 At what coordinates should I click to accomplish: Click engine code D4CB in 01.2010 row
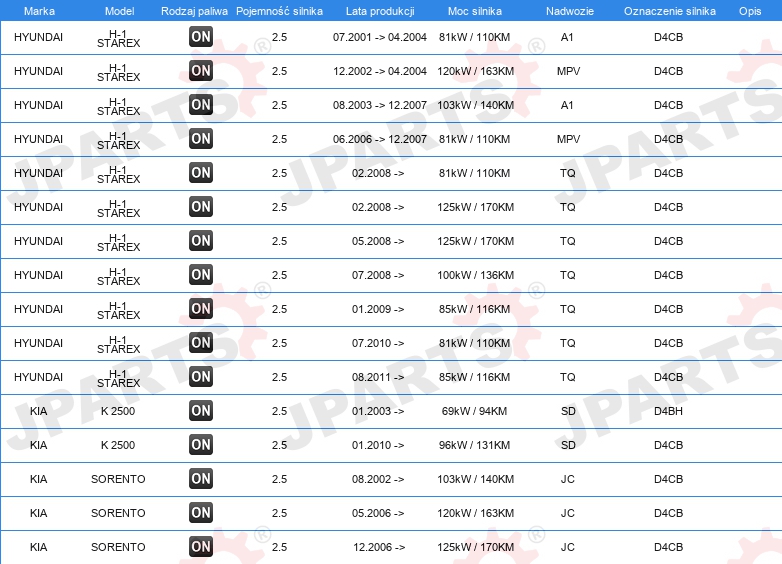coord(668,445)
